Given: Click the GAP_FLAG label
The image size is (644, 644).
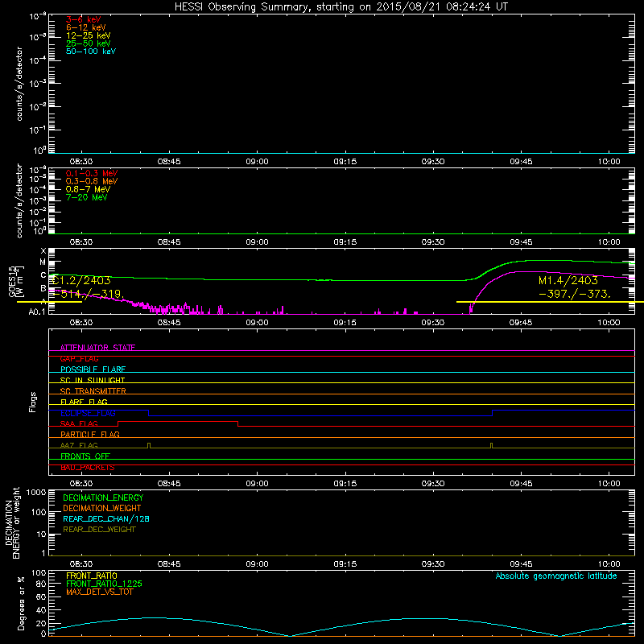Looking at the screenshot, I should coord(79,358).
